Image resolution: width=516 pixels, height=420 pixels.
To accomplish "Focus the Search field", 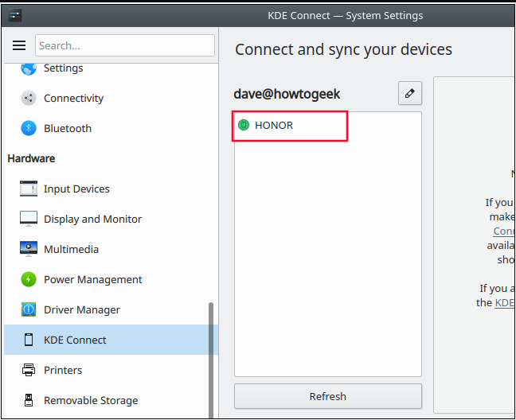I will [125, 45].
